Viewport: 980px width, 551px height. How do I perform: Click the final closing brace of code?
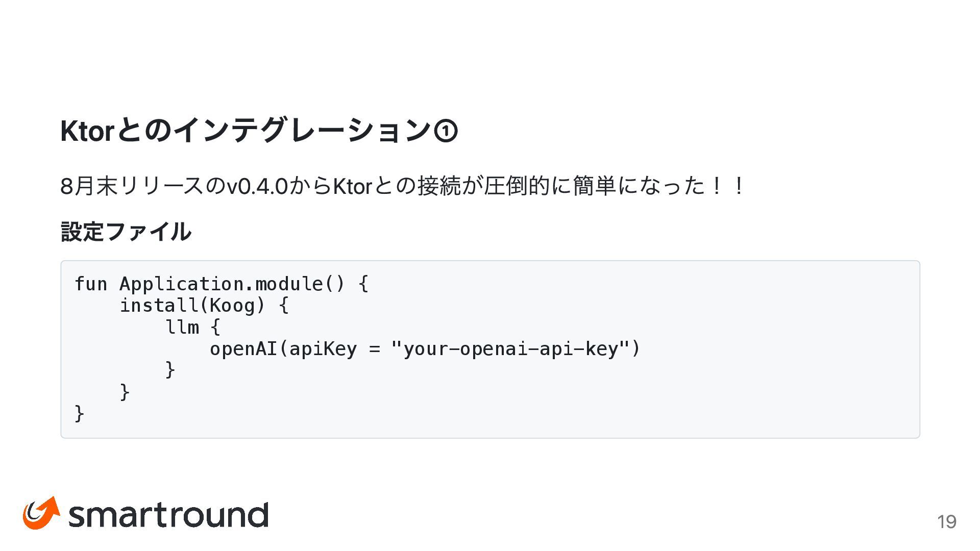80,413
